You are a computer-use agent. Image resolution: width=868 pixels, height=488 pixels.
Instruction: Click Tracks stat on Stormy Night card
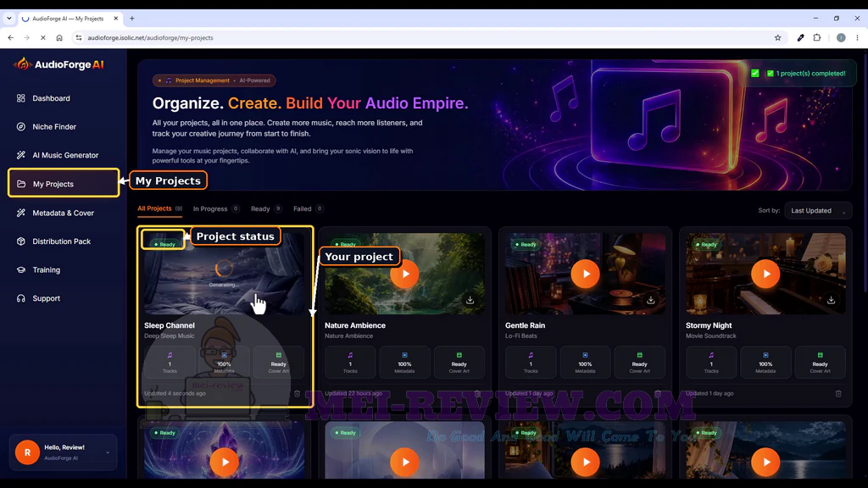click(x=711, y=363)
